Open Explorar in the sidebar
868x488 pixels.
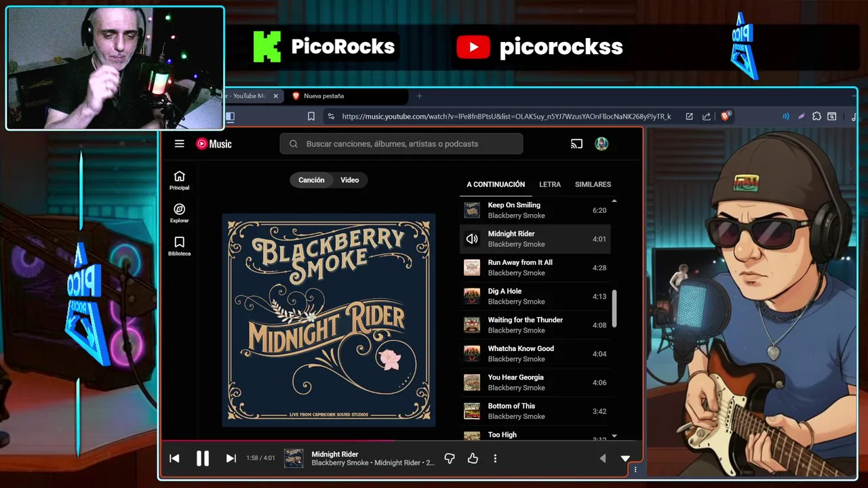[x=179, y=213]
